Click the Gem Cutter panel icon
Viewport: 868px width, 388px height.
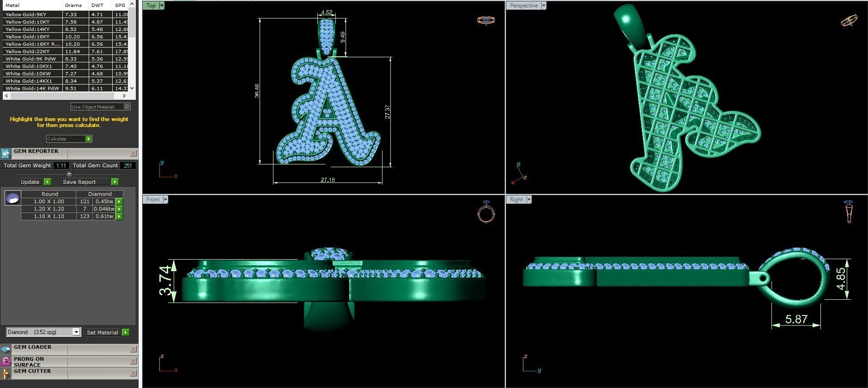tap(6, 373)
